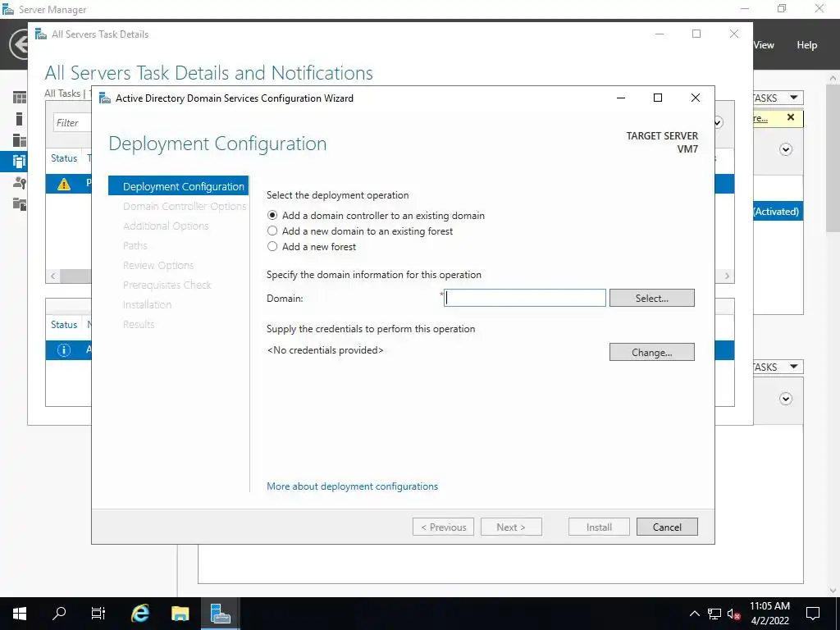Expand chevron at right of task details filter

[x=718, y=123]
